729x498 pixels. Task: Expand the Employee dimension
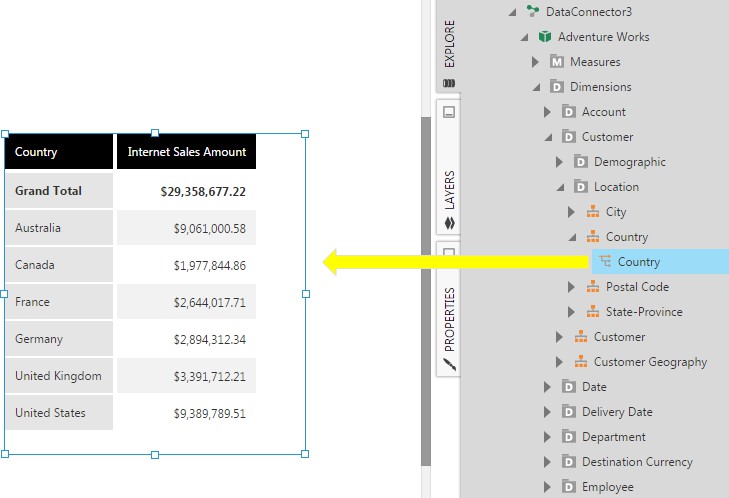pyautogui.click(x=547, y=487)
